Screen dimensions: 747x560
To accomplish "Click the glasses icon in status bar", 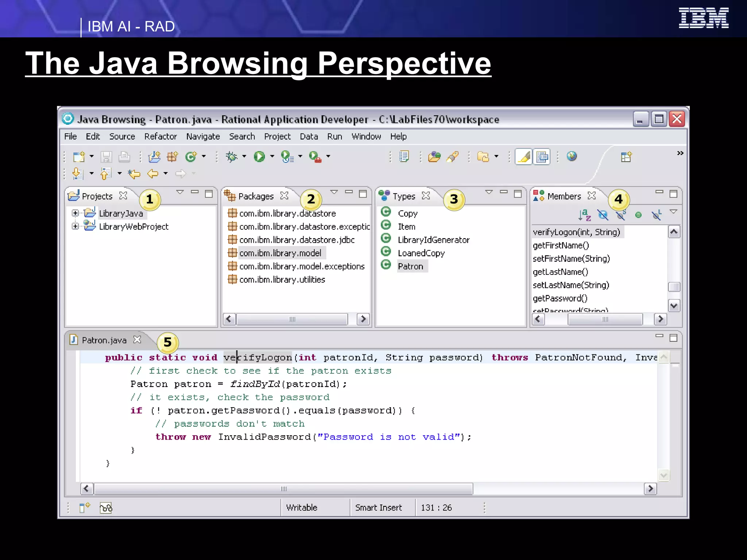I will (x=106, y=507).
